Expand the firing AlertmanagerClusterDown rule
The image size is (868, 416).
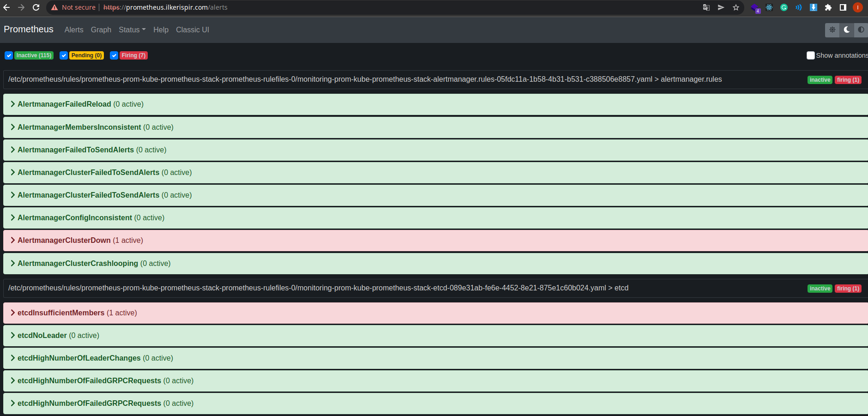click(x=435, y=240)
